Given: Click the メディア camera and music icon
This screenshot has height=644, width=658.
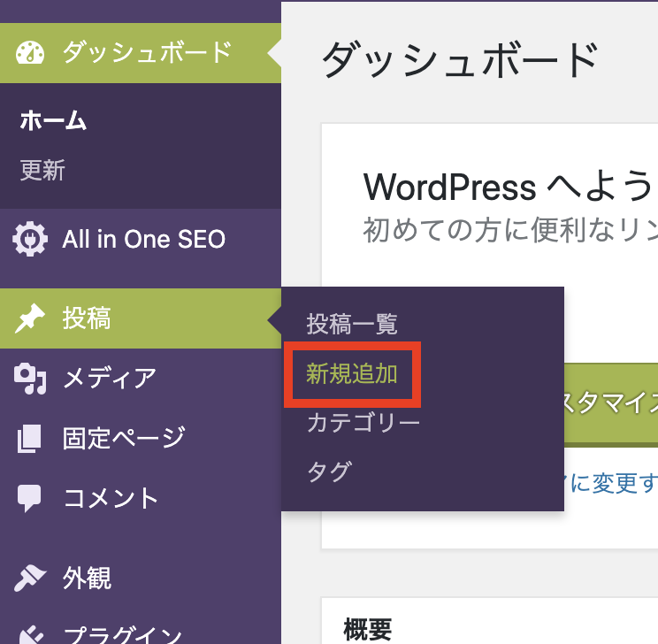Looking at the screenshot, I should (x=30, y=379).
